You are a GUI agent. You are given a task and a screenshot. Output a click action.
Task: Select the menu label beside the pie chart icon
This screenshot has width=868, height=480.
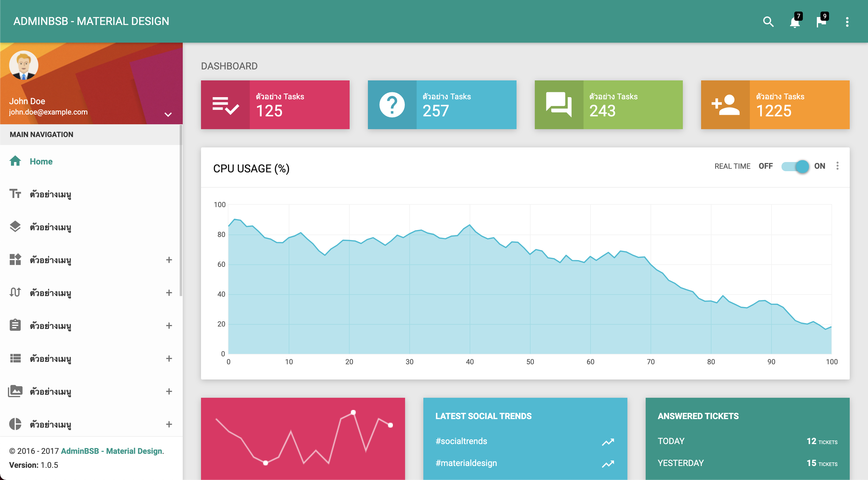51,425
